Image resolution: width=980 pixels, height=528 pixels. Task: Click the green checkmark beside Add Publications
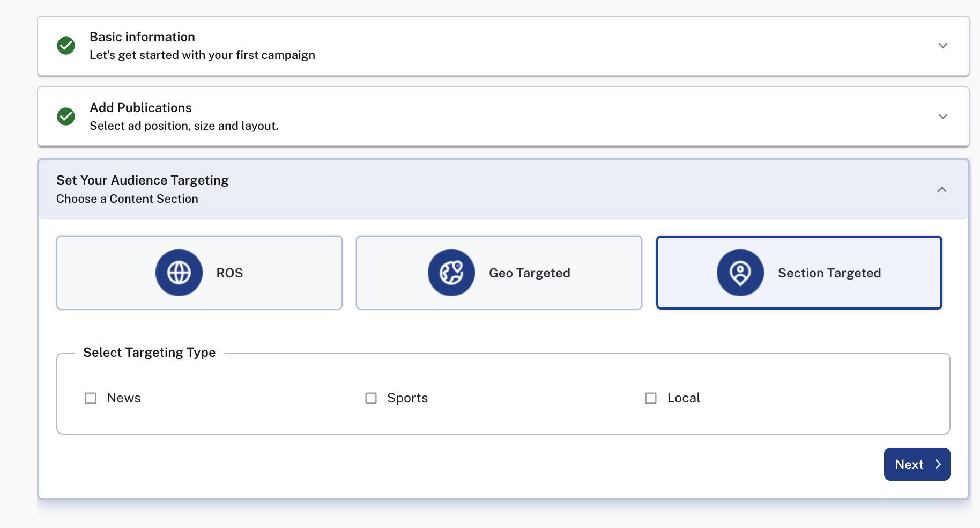66,116
